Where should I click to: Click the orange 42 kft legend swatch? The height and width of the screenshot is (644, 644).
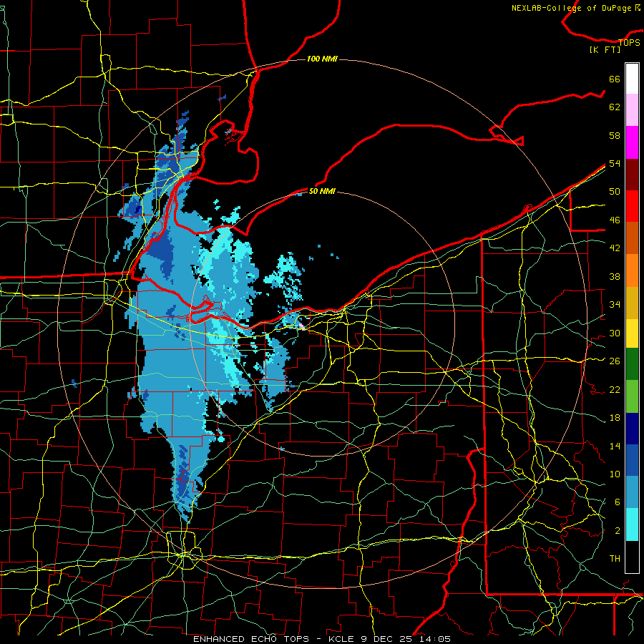click(x=632, y=270)
